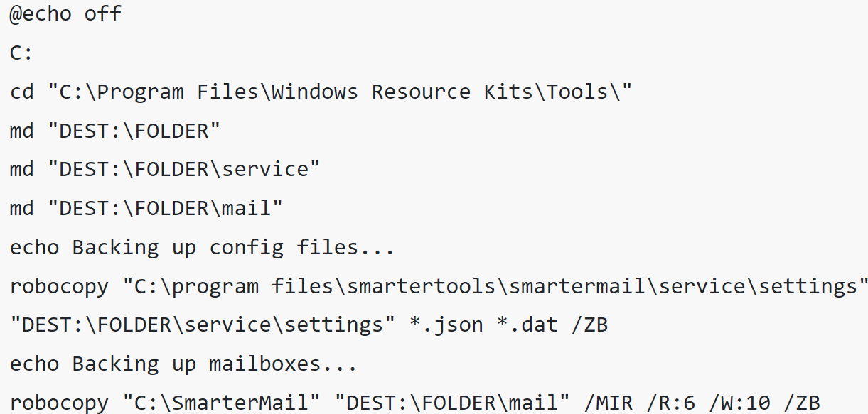Click the cd command at line start
Screen dimensions: 868x414
tap(22, 92)
